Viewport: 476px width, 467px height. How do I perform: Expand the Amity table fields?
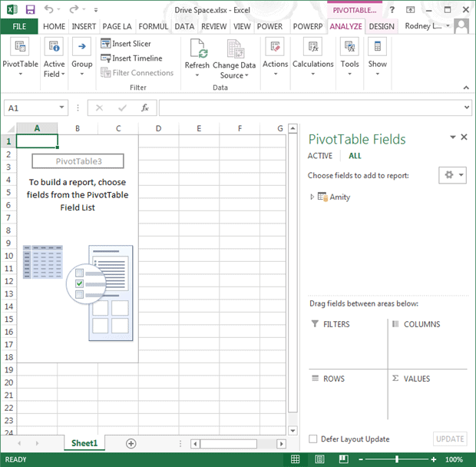click(312, 197)
